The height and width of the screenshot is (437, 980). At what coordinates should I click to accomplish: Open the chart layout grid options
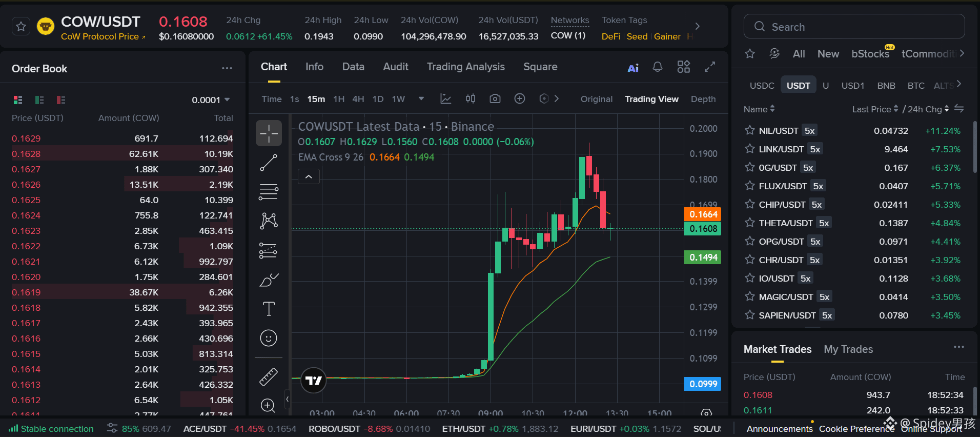pyautogui.click(x=684, y=67)
